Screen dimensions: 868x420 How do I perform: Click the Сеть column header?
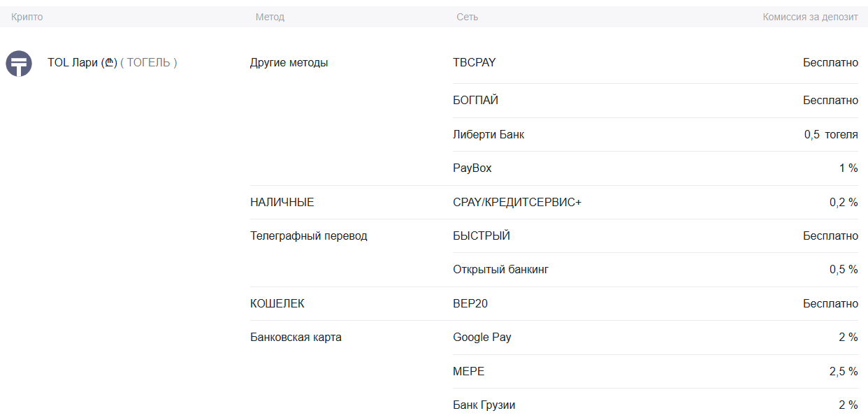[466, 16]
